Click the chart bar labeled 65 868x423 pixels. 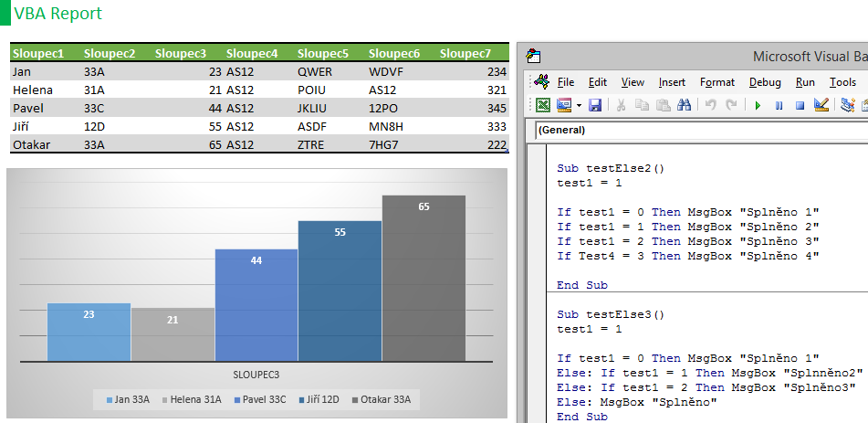pos(424,279)
